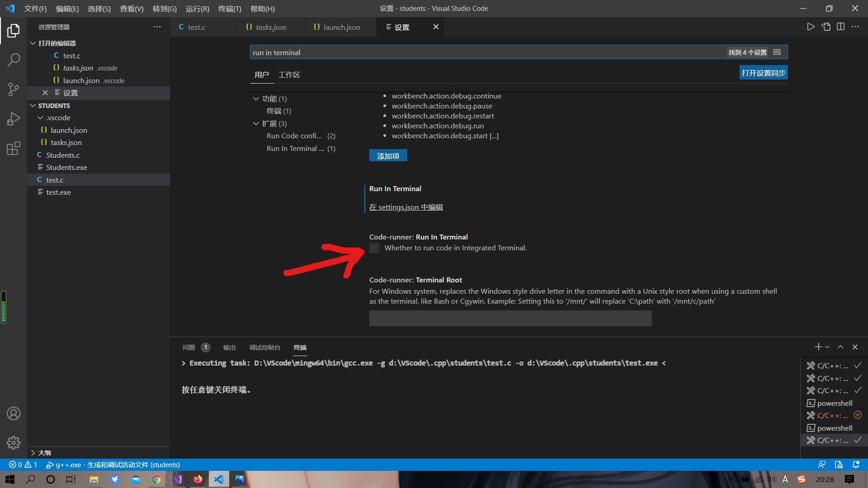Click the 添加项 button
The image size is (868, 488).
click(388, 156)
